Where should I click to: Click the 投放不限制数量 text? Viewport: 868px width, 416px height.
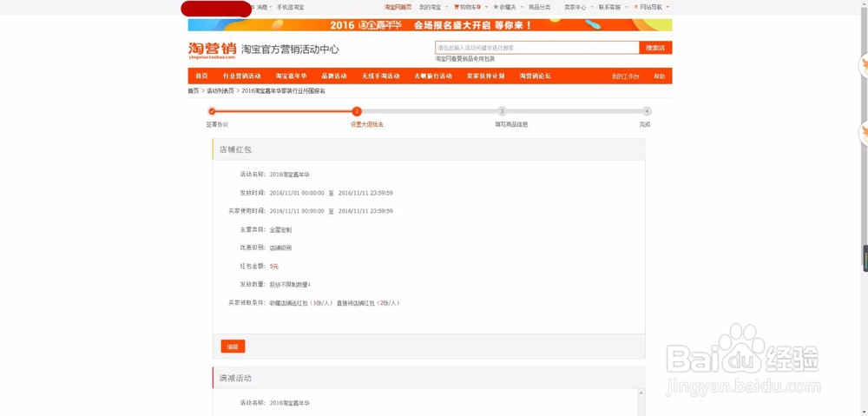[x=290, y=285]
